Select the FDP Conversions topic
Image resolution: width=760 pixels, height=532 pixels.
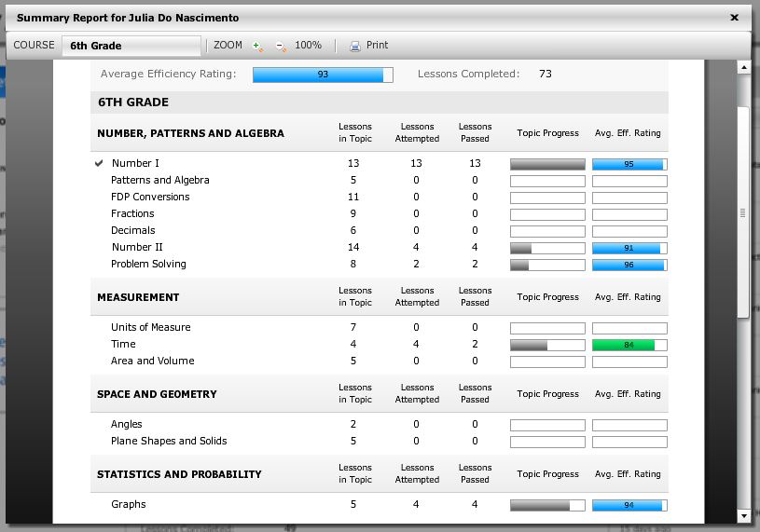pyautogui.click(x=150, y=197)
